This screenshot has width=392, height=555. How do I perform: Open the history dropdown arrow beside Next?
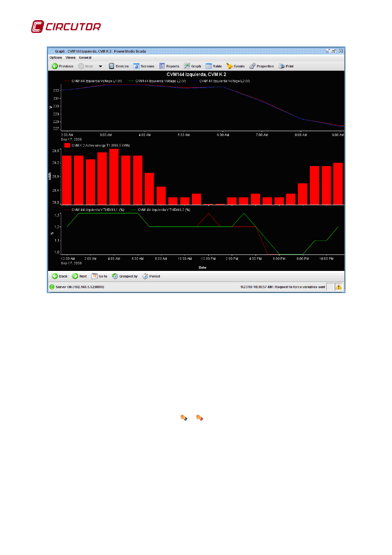tap(100, 66)
